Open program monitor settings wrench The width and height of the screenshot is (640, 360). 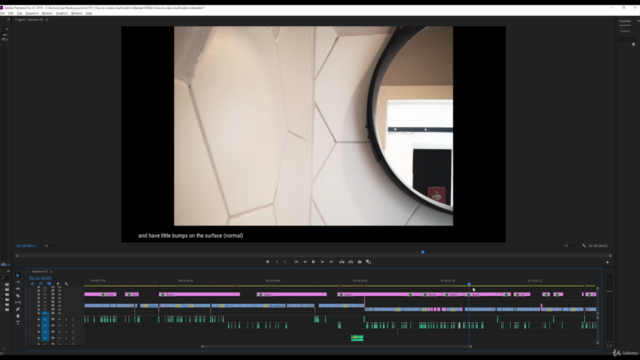(584, 246)
